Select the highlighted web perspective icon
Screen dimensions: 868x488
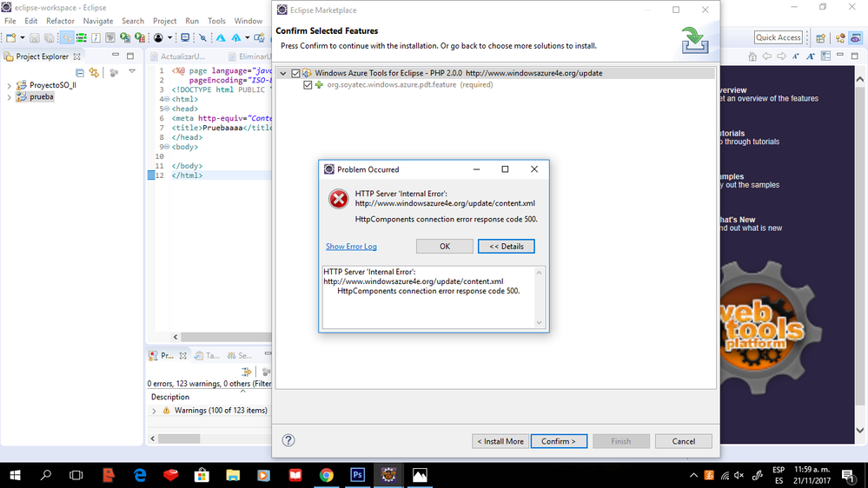[856, 37]
